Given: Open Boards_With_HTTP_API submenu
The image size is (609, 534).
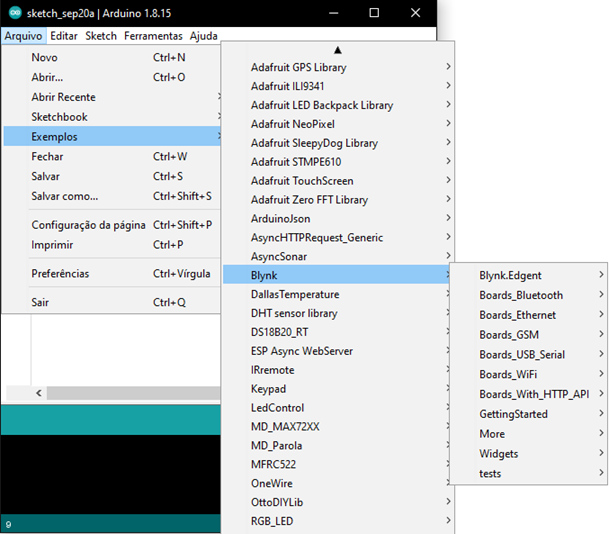Looking at the screenshot, I should point(529,394).
